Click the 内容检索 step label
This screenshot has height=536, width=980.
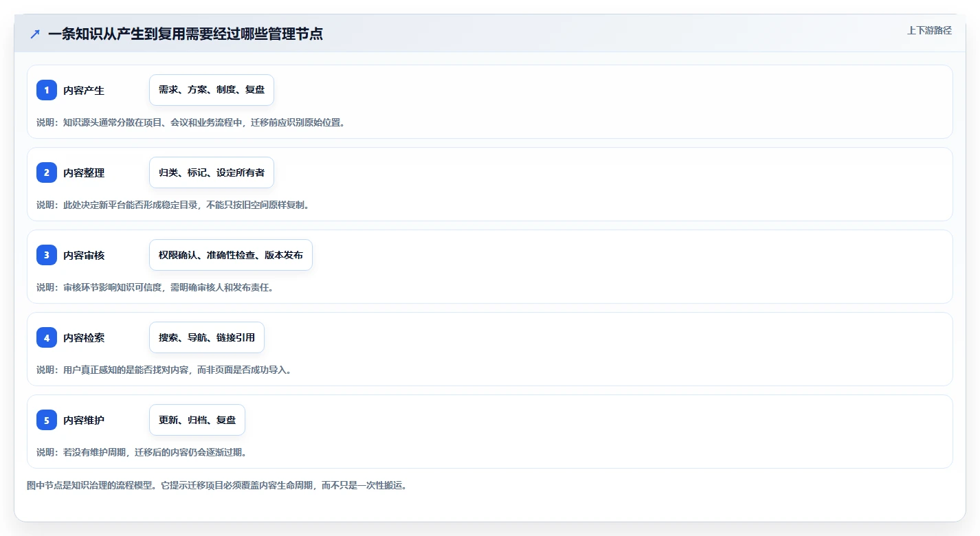84,337
